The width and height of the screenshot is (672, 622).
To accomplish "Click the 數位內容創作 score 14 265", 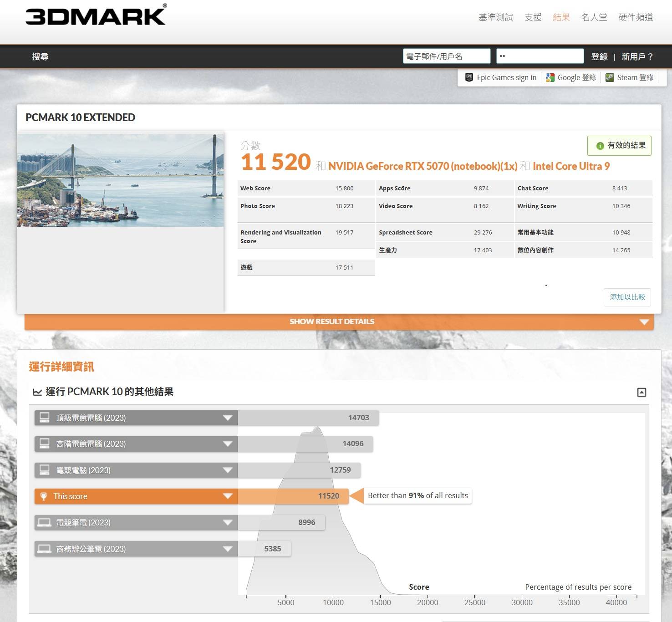I will [x=621, y=250].
